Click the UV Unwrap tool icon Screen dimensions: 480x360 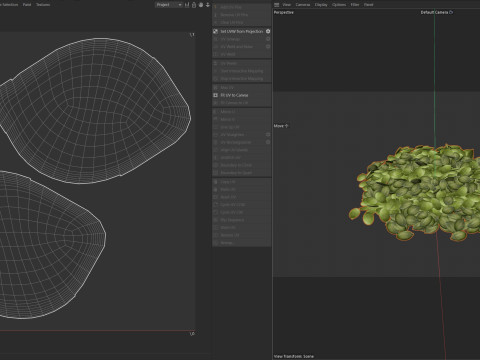point(215,39)
